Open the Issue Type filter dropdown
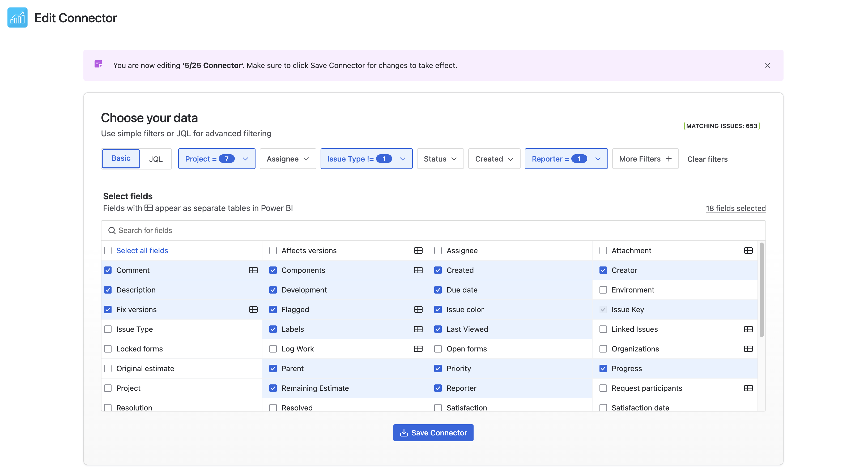The height and width of the screenshot is (475, 868). [366, 159]
